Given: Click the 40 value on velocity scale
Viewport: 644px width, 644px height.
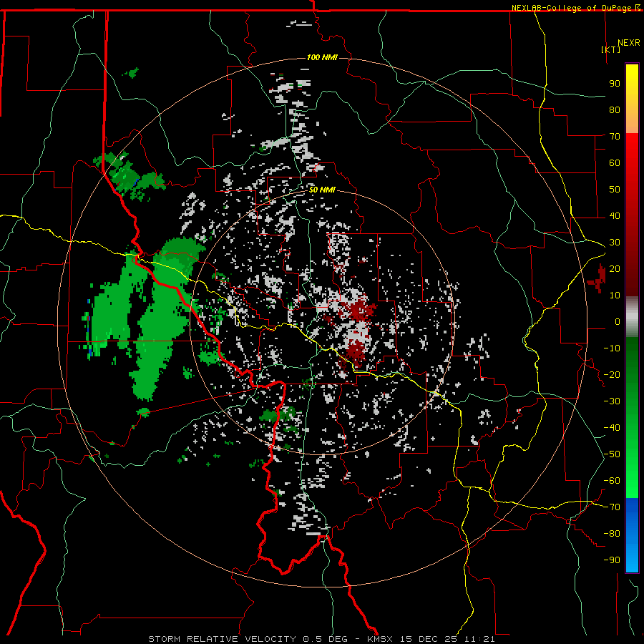Looking at the screenshot, I should pyautogui.click(x=615, y=216).
